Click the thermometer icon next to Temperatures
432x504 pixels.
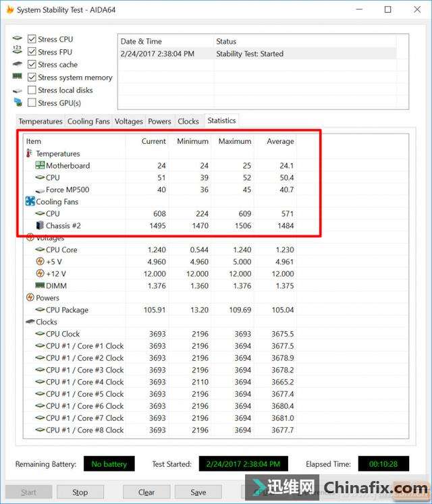click(x=29, y=153)
